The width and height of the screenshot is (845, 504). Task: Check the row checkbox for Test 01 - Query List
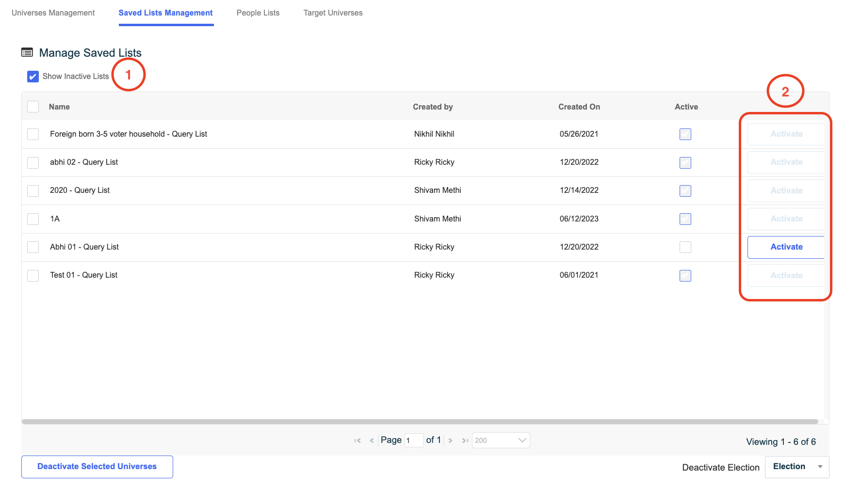[33, 275]
